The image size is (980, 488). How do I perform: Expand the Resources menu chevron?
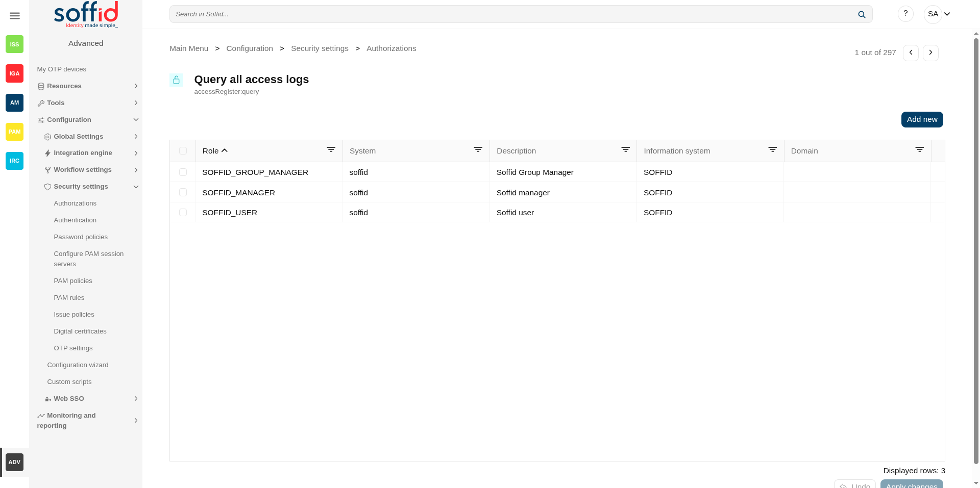click(x=136, y=86)
